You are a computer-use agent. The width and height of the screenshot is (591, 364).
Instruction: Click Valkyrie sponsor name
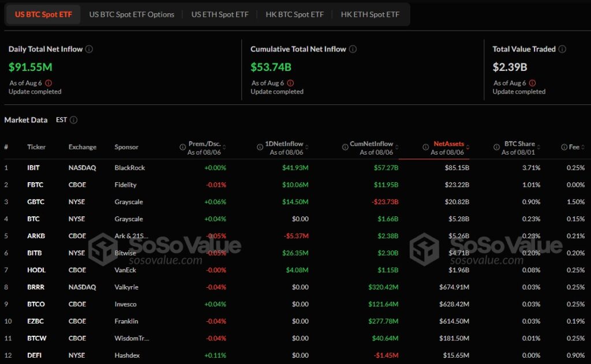(x=126, y=287)
